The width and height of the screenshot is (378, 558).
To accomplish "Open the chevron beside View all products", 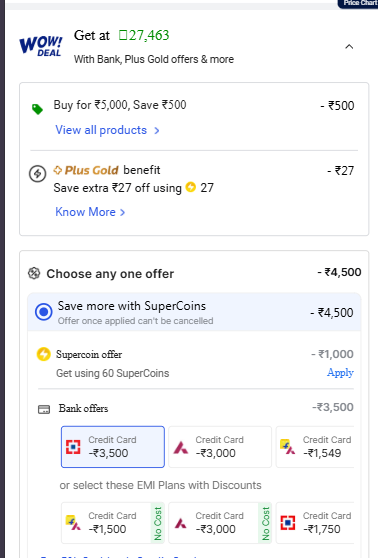I will 157,131.
